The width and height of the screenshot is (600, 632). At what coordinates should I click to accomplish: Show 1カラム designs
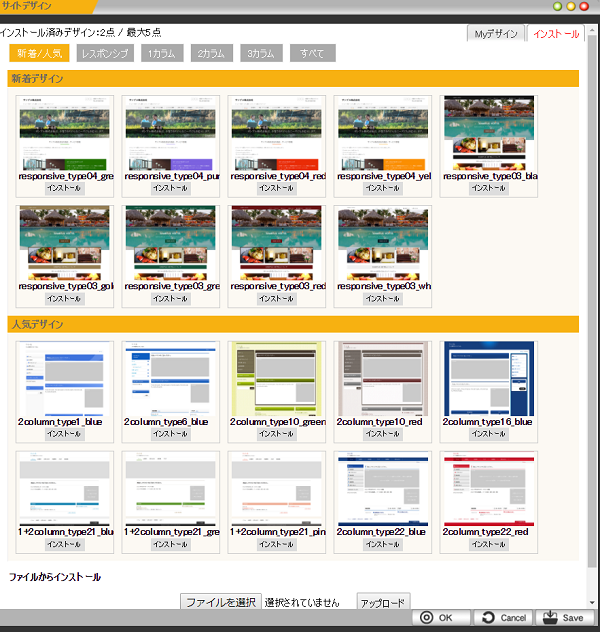click(x=162, y=53)
